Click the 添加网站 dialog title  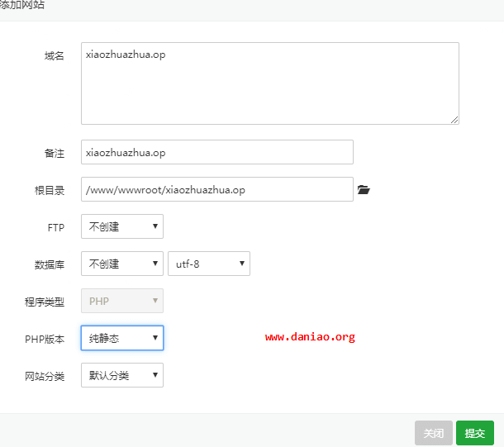tap(21, 4)
